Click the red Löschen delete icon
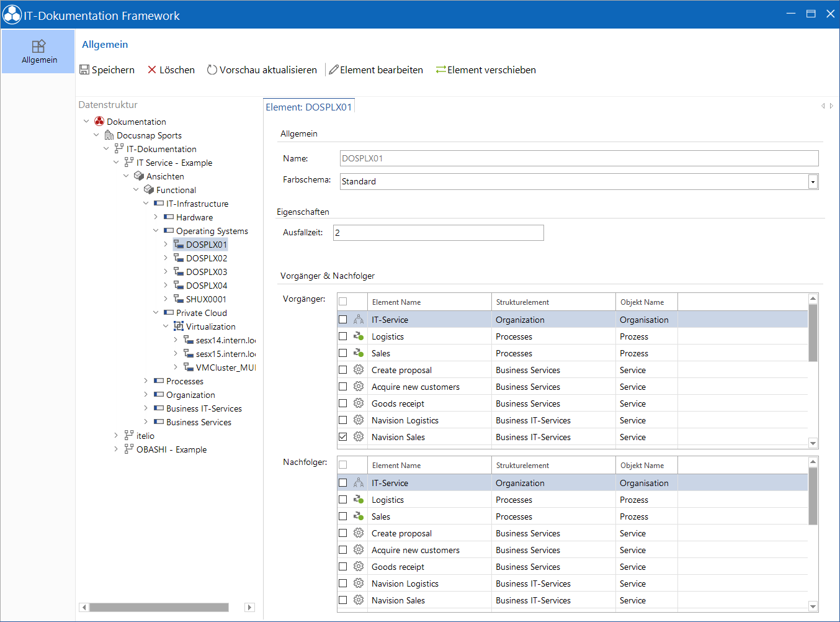840x622 pixels. click(x=152, y=70)
